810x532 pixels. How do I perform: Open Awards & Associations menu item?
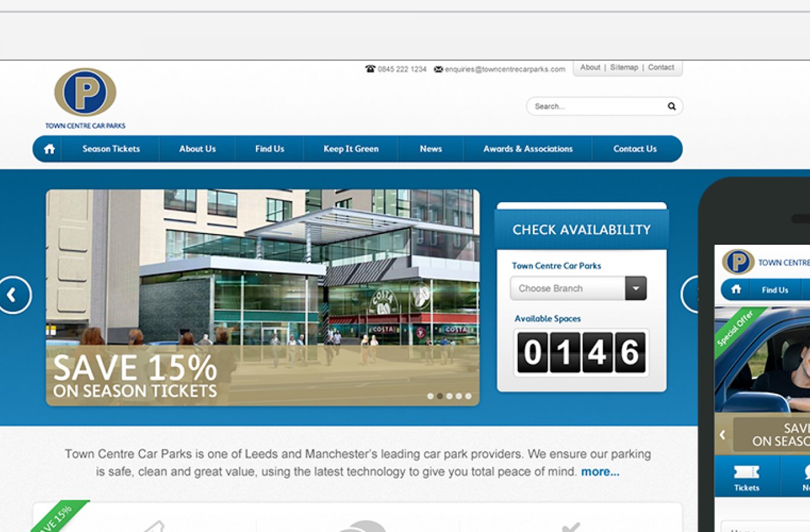point(528,149)
